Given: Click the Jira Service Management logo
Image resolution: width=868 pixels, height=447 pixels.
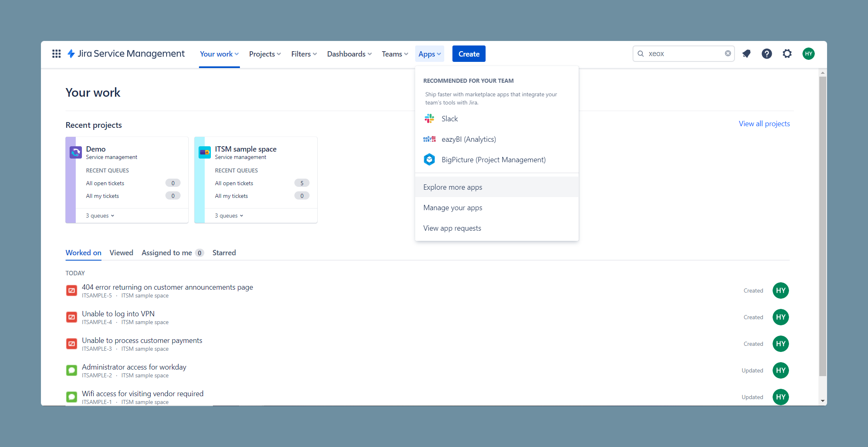Looking at the screenshot, I should click(x=126, y=54).
